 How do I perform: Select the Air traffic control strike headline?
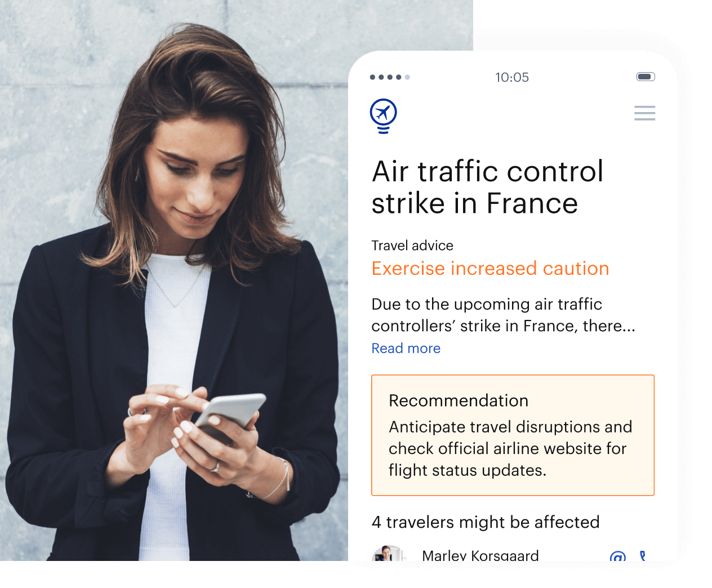click(x=487, y=187)
